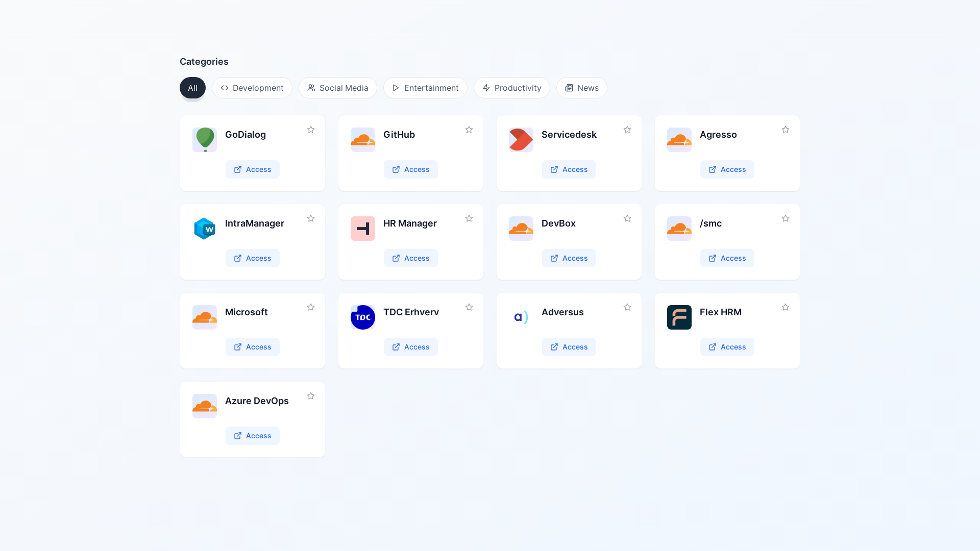Click the Servicedesk title text
The height and width of the screenshot is (551, 980).
click(569, 135)
